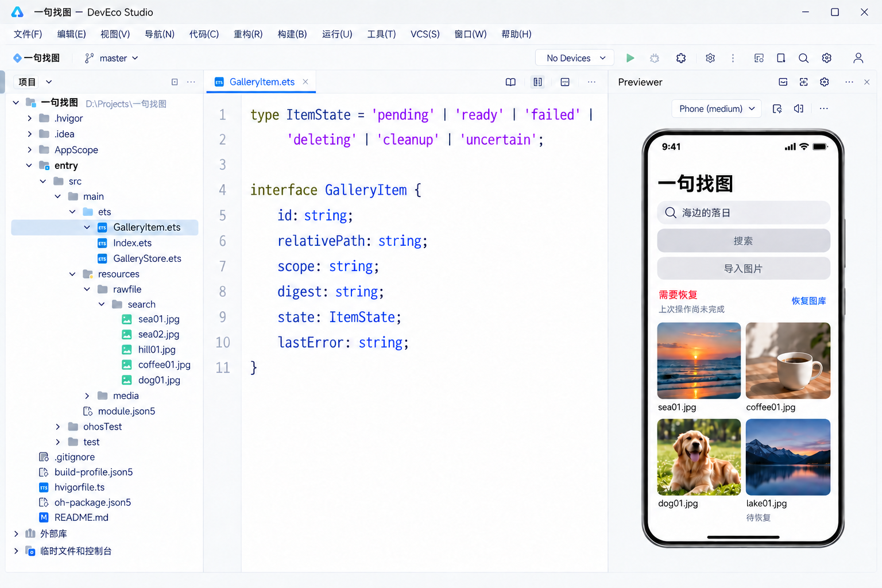882x588 pixels.
Task: Start debugging with the bug icon
Action: coord(655,58)
